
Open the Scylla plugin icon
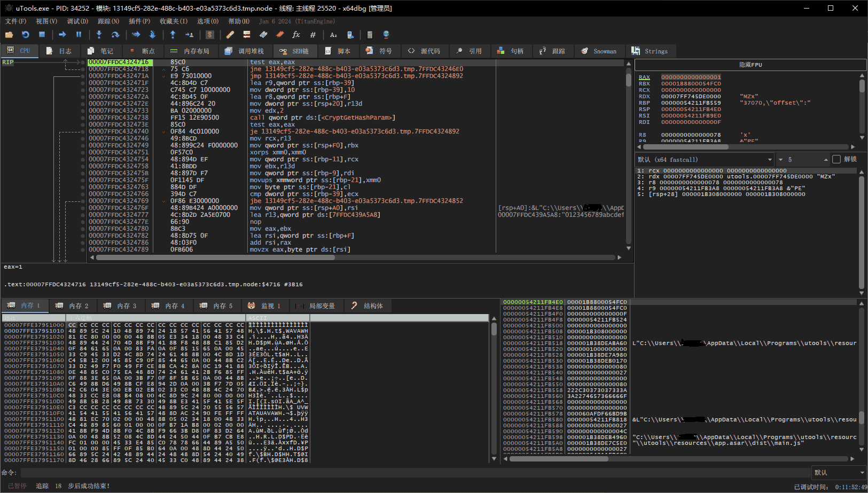210,35
